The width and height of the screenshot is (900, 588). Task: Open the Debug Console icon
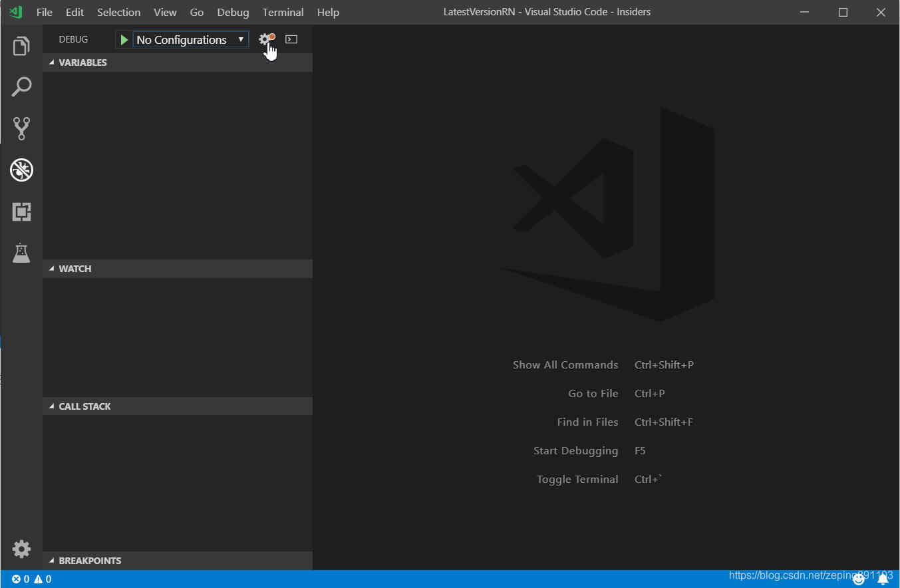click(291, 39)
